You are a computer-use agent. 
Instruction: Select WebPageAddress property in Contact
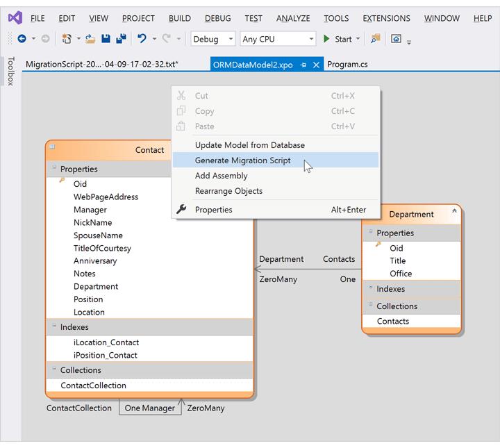click(x=106, y=197)
